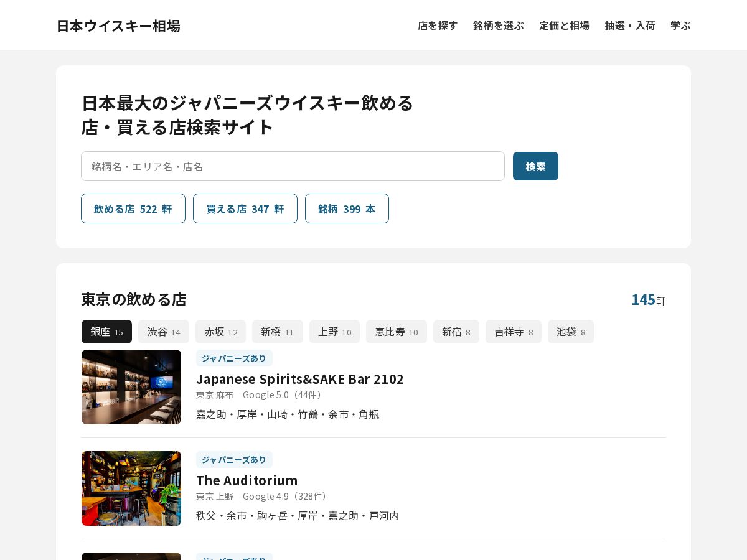Click the 検索 button
The width and height of the screenshot is (747, 560).
[535, 166]
